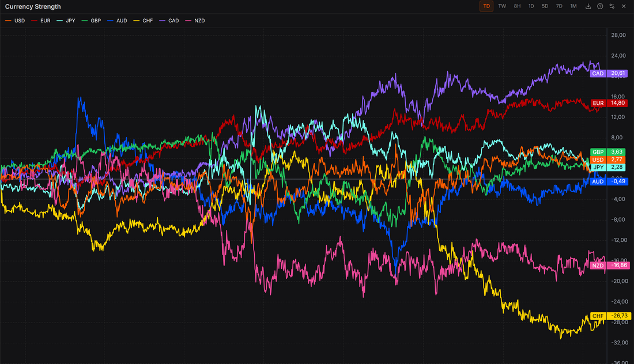This screenshot has height=364, width=634.
Task: Click the JPY 2,28 value label
Action: tap(607, 167)
